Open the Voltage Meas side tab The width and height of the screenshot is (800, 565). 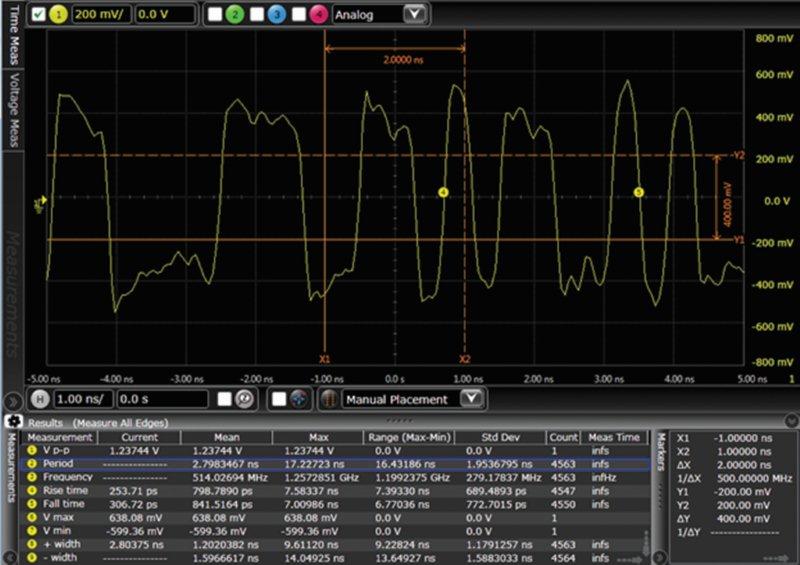14,110
